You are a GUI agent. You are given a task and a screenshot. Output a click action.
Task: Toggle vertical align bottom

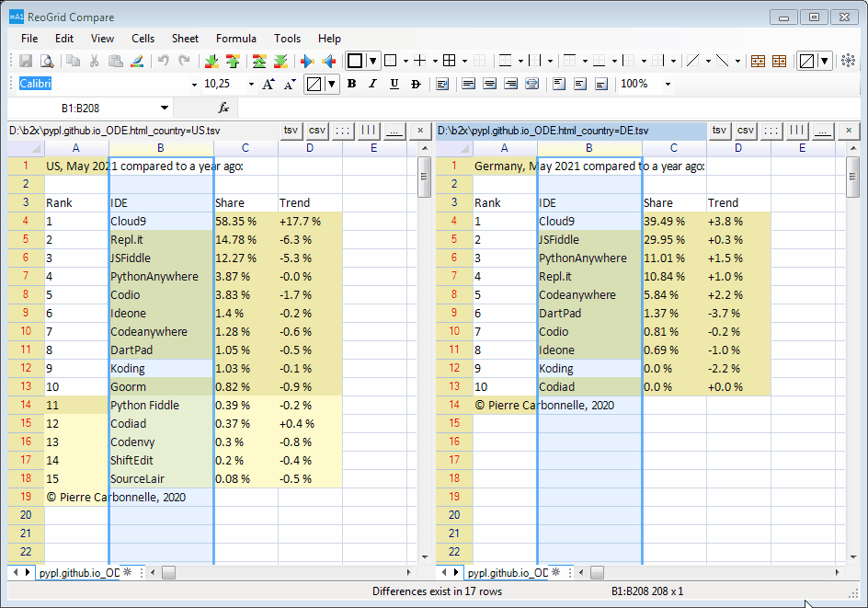click(601, 85)
